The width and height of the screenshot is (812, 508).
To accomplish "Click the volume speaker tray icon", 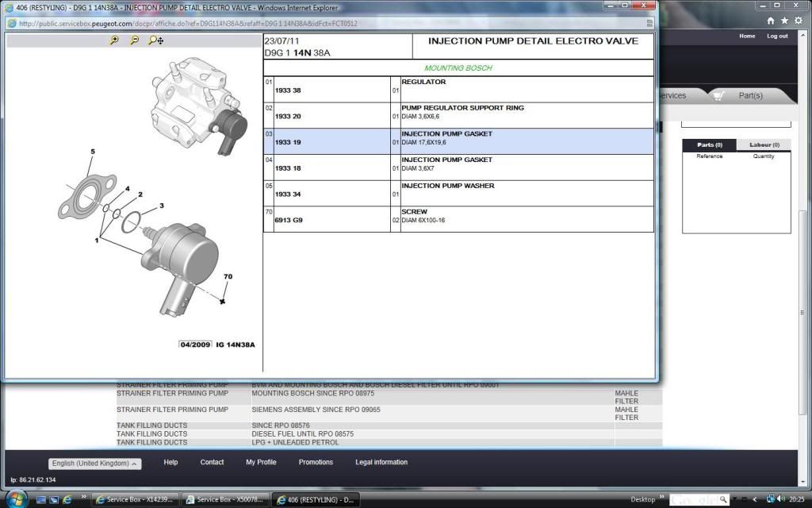I will (x=780, y=499).
